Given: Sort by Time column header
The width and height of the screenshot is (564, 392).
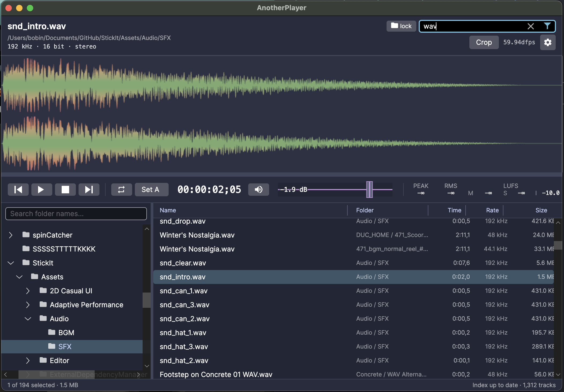Looking at the screenshot, I should pyautogui.click(x=454, y=210).
